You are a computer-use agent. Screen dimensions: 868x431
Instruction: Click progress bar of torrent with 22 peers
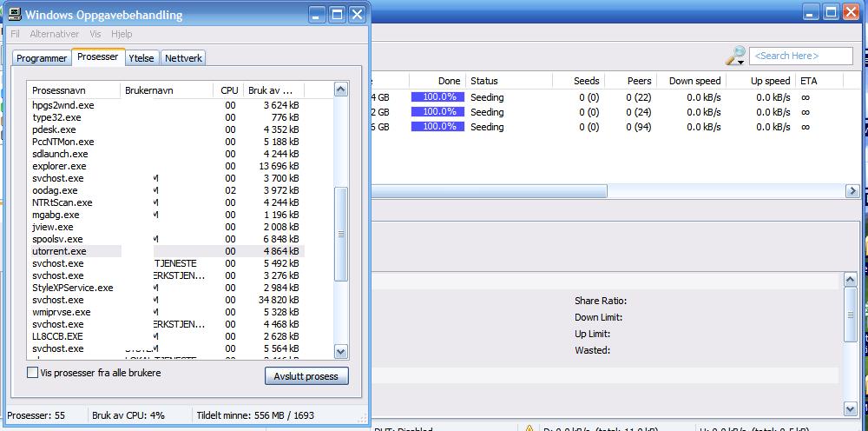point(437,97)
